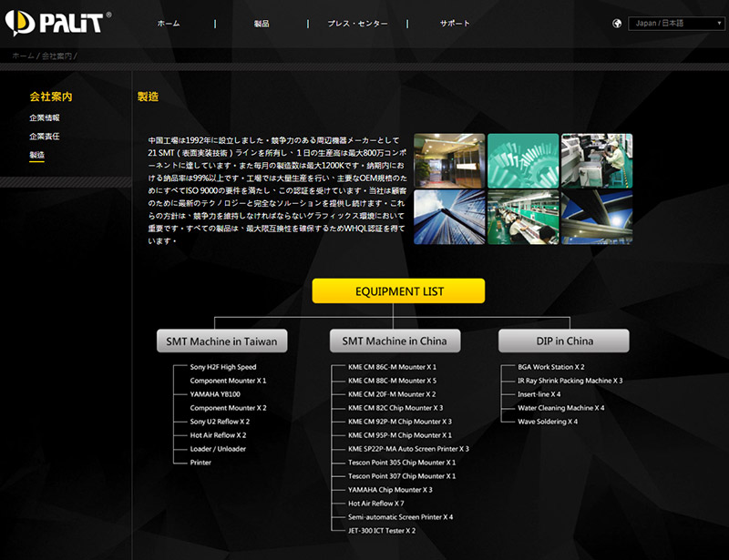Open the 製品 menu item
This screenshot has width=729, height=560.
(x=262, y=24)
